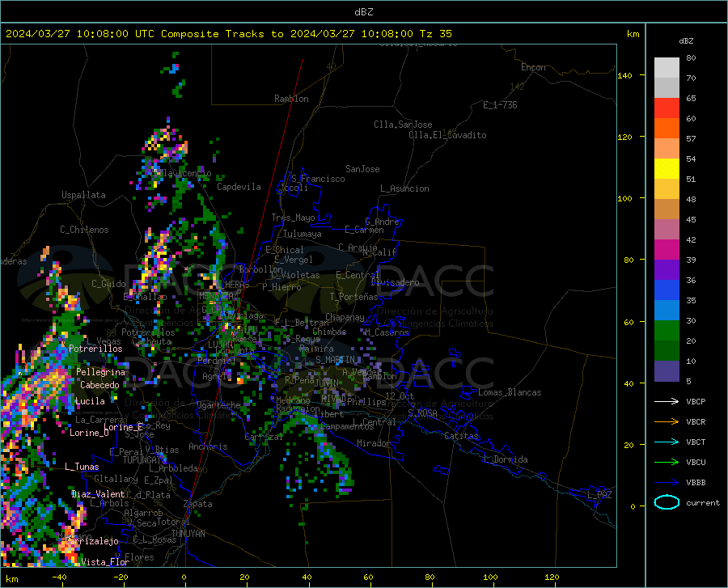Click the Cabecedo location label
The width and height of the screenshot is (728, 588).
[x=99, y=385]
